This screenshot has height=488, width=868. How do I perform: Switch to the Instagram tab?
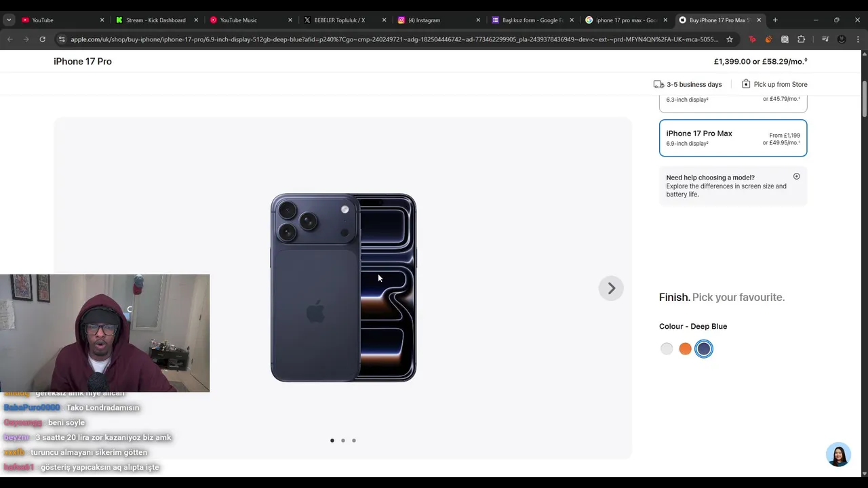click(439, 20)
